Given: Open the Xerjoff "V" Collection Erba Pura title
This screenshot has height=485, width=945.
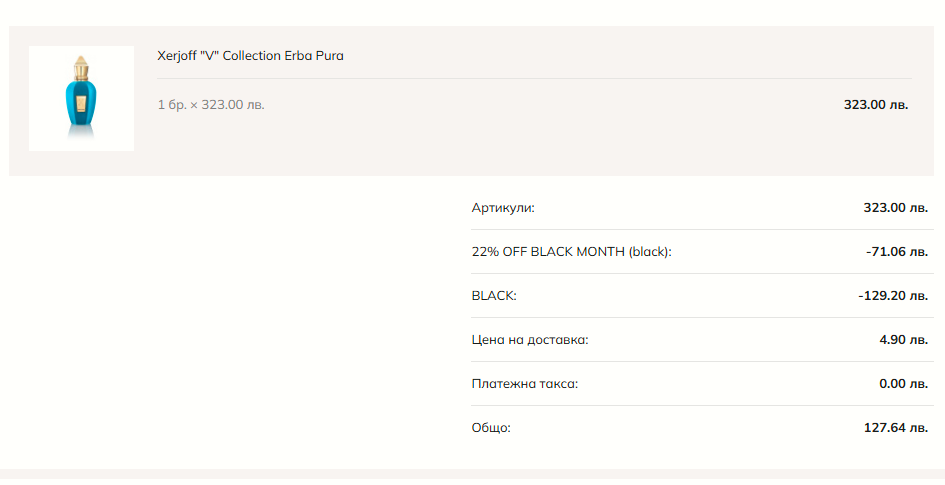Looking at the screenshot, I should (250, 56).
